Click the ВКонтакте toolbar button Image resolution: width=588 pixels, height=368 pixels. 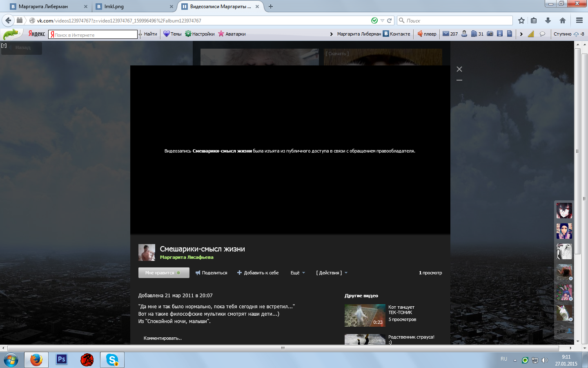click(x=396, y=34)
